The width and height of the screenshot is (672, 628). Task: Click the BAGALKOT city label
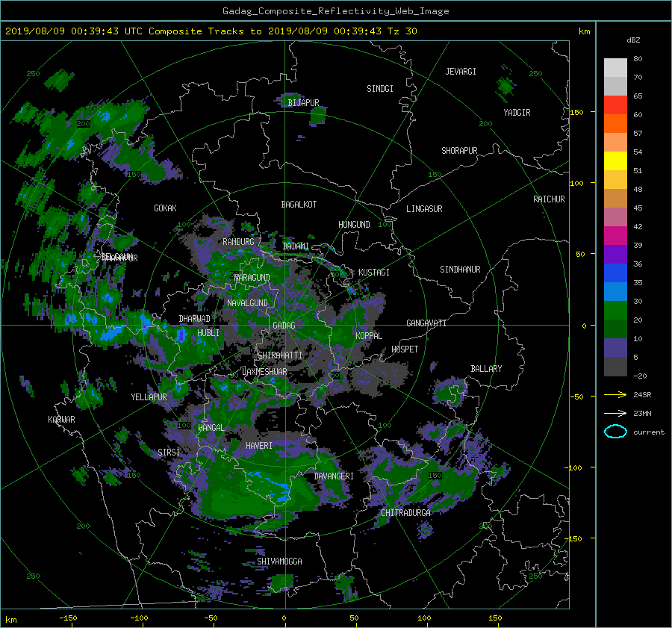pyautogui.click(x=299, y=205)
